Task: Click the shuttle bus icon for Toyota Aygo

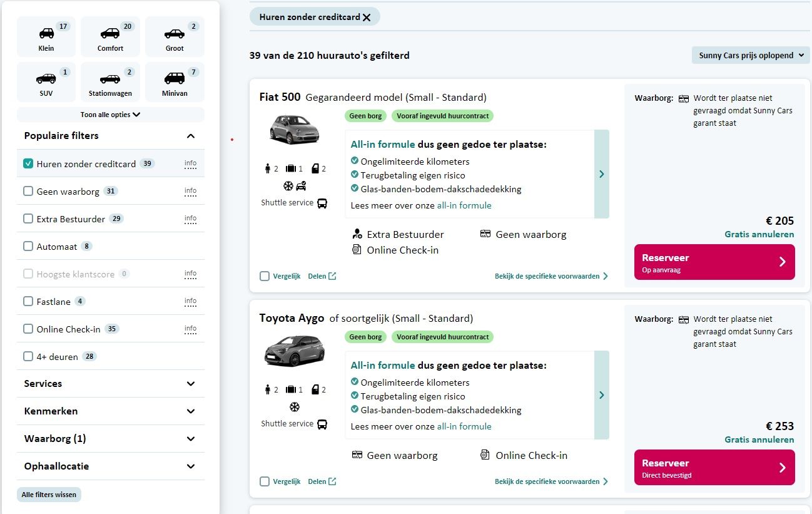Action: pyautogui.click(x=322, y=424)
